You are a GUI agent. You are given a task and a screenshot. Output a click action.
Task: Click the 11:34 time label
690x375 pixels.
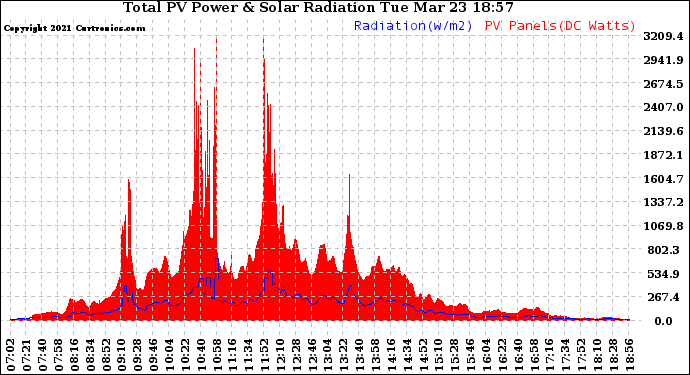pyautogui.click(x=249, y=355)
